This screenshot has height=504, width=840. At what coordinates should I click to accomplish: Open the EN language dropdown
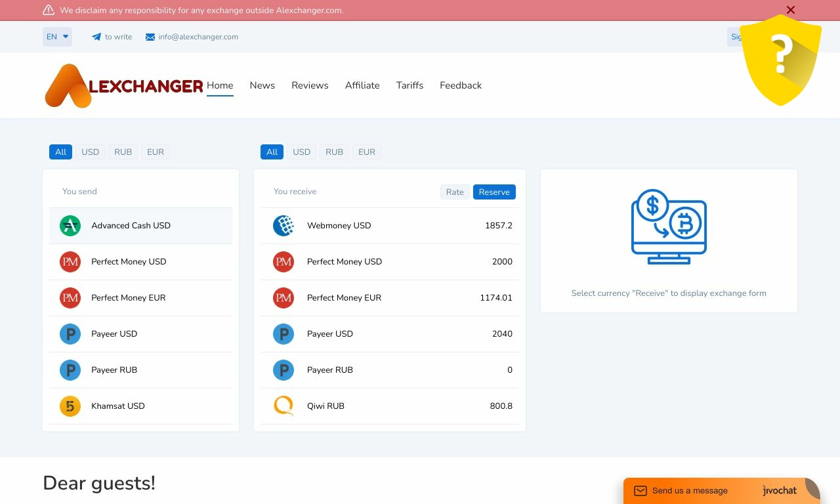57,37
